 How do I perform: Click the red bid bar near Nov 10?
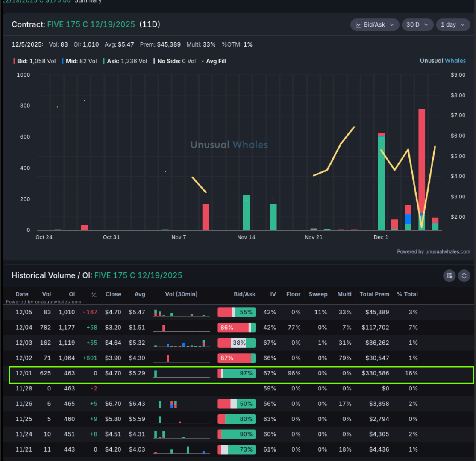206,217
